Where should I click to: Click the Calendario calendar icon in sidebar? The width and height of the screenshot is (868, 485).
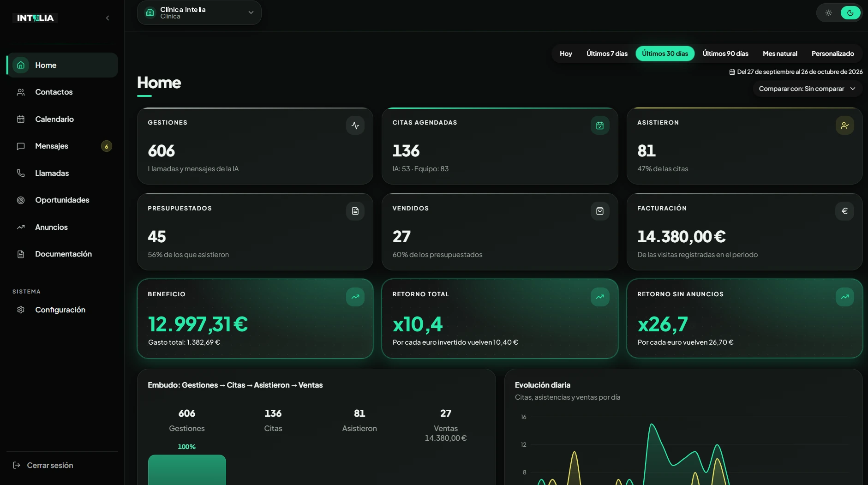(x=21, y=120)
